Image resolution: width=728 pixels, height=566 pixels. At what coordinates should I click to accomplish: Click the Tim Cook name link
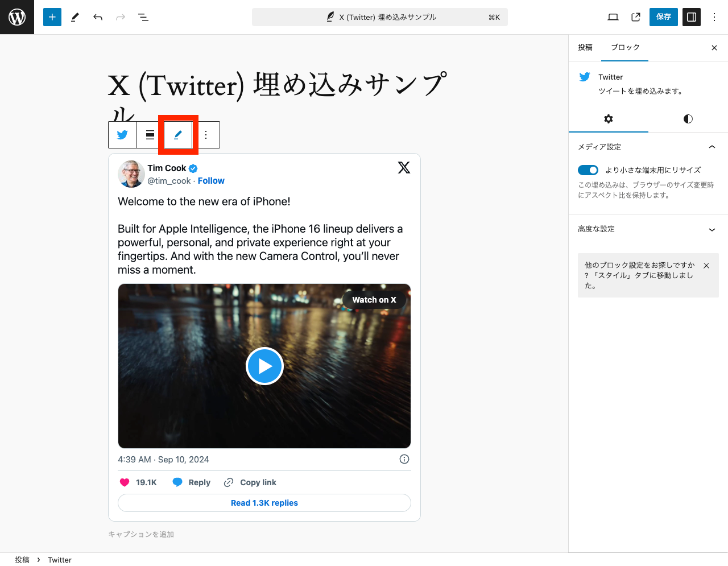(167, 168)
